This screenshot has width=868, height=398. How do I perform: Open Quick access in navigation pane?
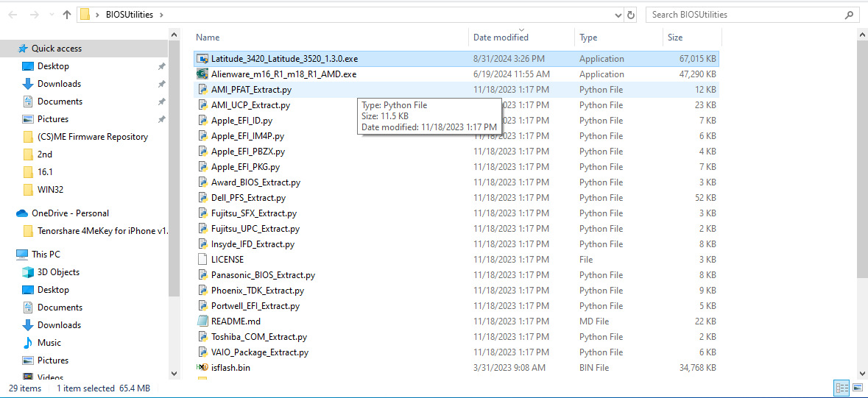pos(57,49)
